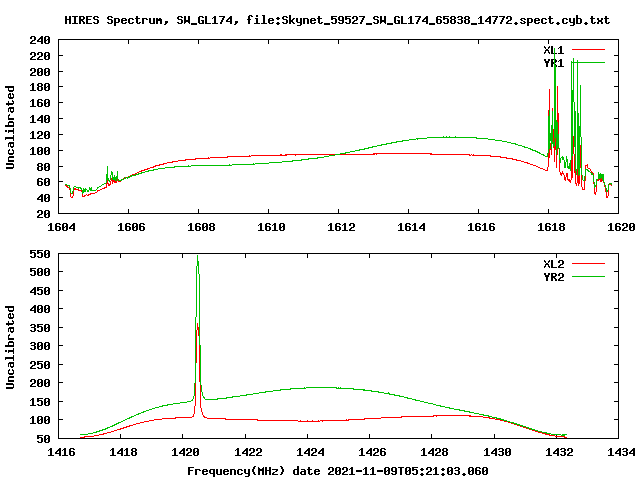
Task: Click the HIRES Spectrum title text
Action: [x=337, y=20]
